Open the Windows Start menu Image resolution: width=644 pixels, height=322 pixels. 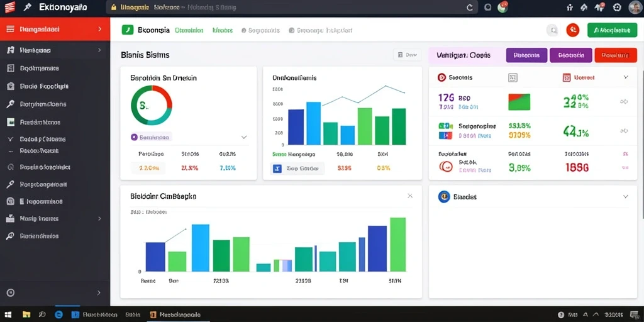coord(8,314)
